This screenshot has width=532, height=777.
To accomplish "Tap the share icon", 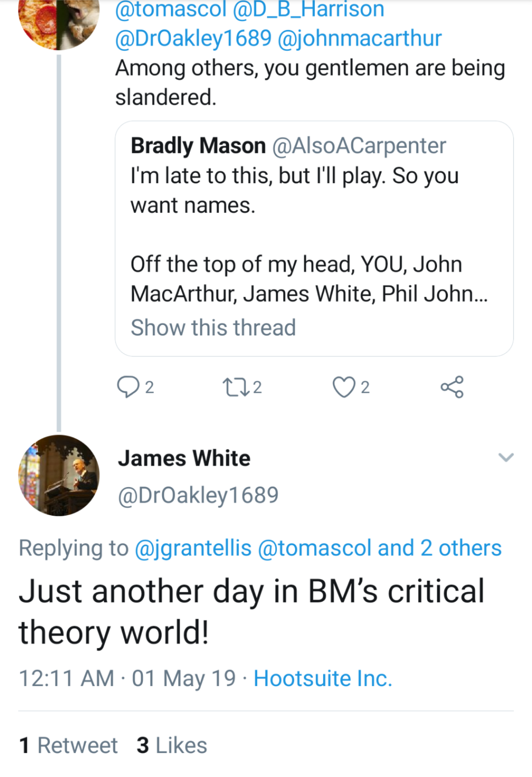I will [x=452, y=387].
